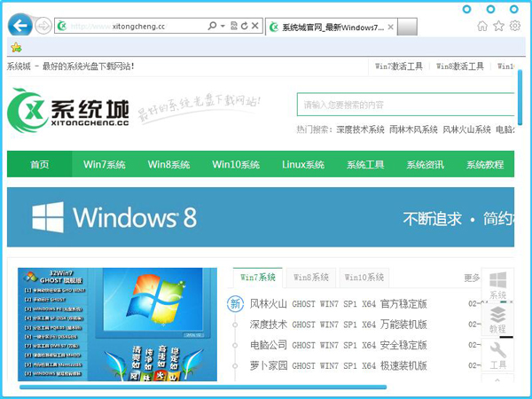Screen dimensions: 532x399
Task: Open 电脑公司 GHOST WIN7 安全稳定版
Action: pyautogui.click(x=339, y=345)
